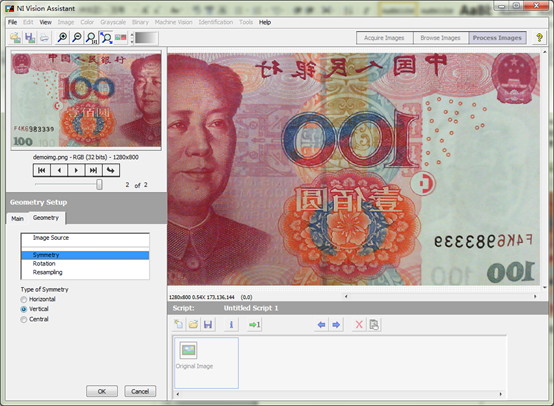
Task: Jump to the first image in the browser
Action: [42, 170]
